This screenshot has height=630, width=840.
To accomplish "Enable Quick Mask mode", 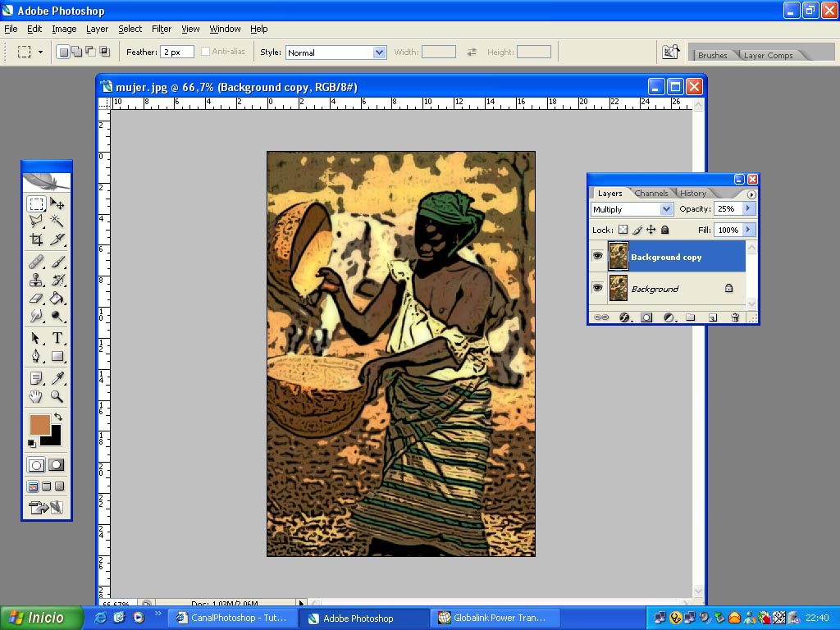I will pos(57,464).
